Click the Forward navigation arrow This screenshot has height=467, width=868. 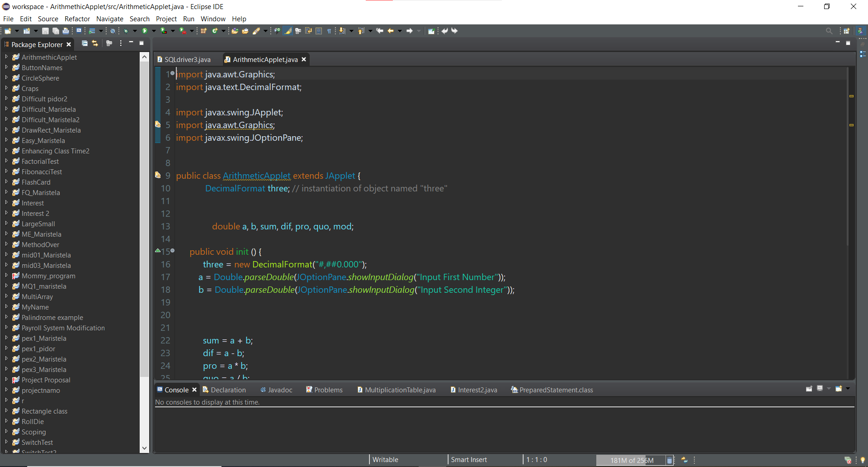(x=410, y=31)
